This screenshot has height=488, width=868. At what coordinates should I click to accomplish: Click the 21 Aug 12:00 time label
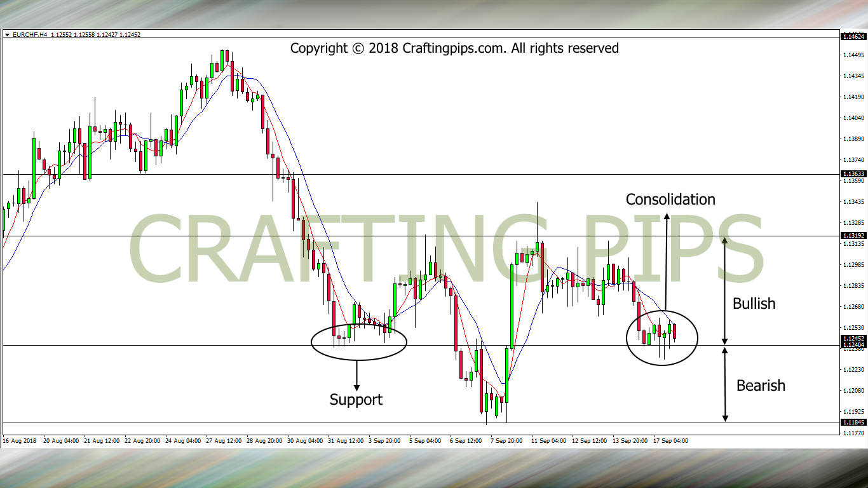101,440
